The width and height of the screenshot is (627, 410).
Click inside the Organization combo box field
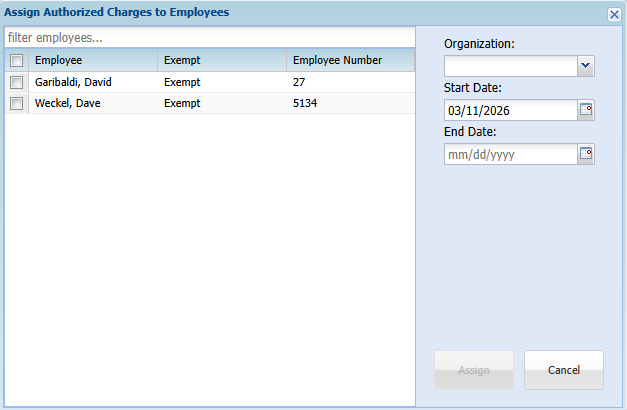pos(510,66)
